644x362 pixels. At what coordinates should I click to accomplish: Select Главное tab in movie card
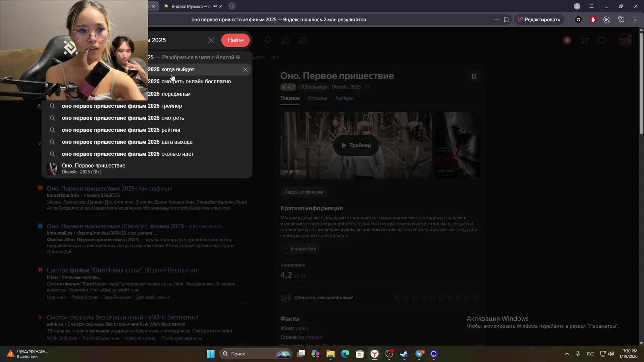(290, 98)
